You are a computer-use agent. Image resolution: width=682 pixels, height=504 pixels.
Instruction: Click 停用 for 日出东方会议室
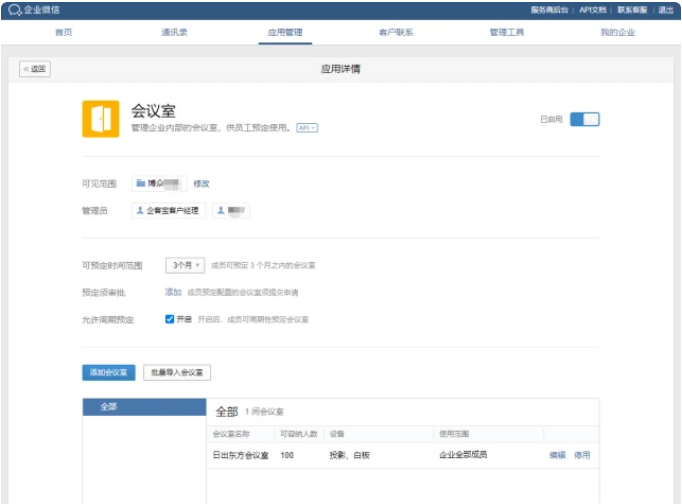coord(582,455)
